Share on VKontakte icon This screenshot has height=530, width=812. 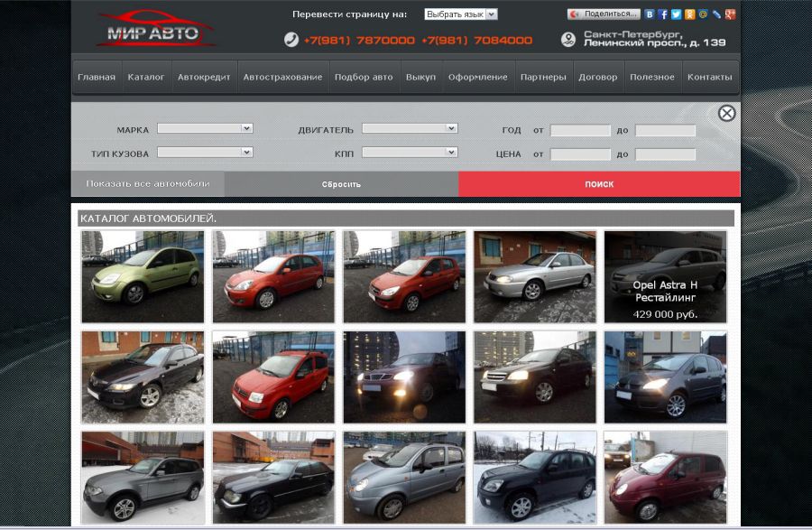(x=650, y=14)
